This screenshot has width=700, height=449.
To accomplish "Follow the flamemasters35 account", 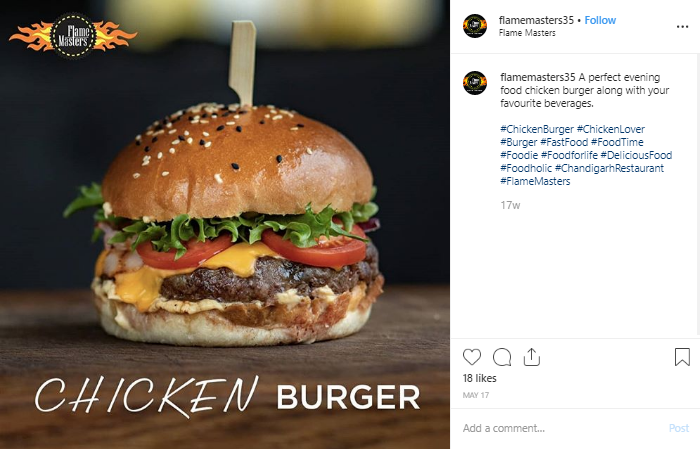I will (x=600, y=20).
